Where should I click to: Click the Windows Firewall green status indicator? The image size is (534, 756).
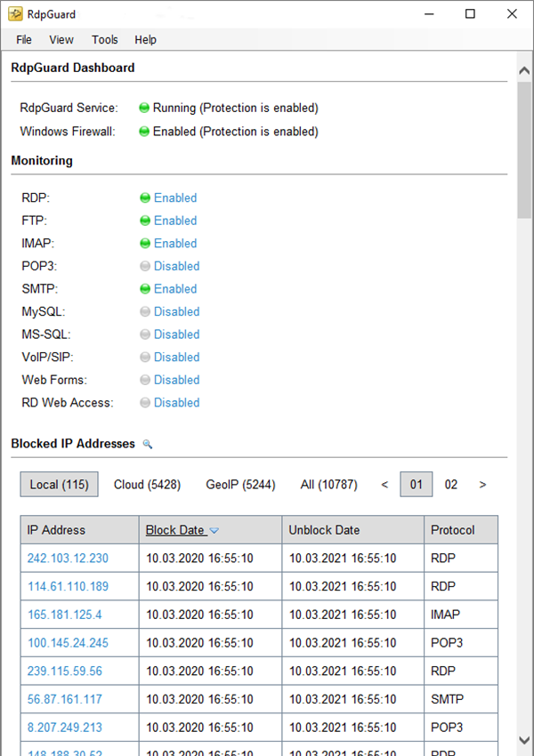[144, 132]
